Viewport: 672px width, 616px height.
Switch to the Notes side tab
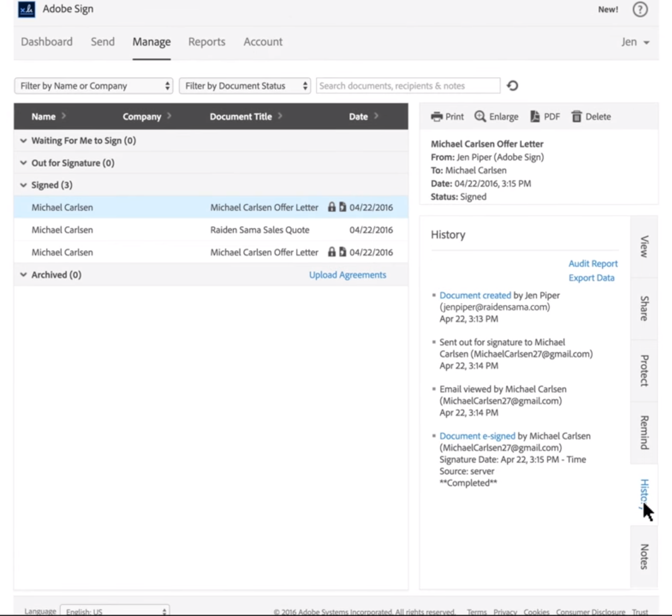pos(643,557)
